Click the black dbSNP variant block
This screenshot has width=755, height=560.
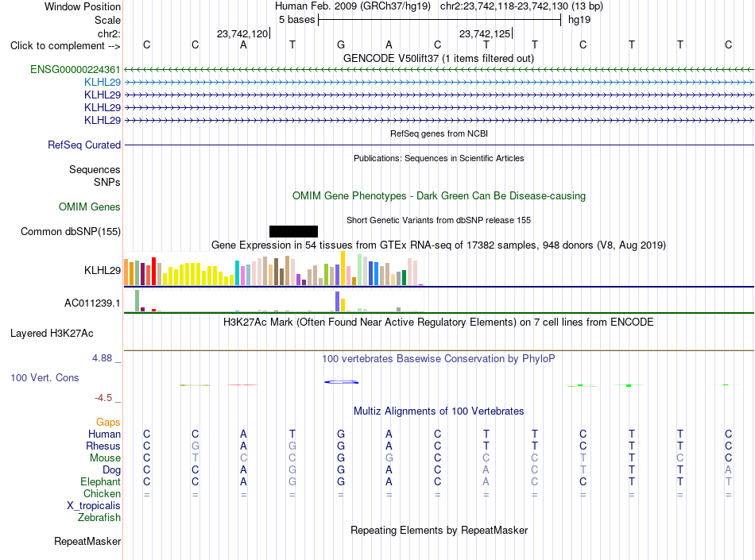tap(293, 231)
